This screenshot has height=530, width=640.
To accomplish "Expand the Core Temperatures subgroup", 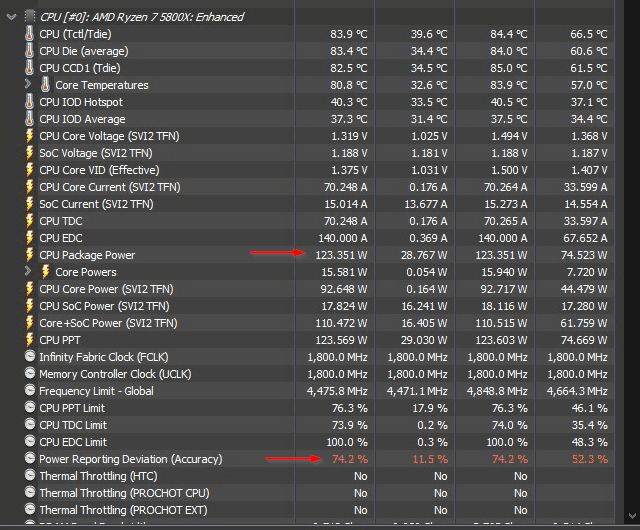I will coord(28,84).
